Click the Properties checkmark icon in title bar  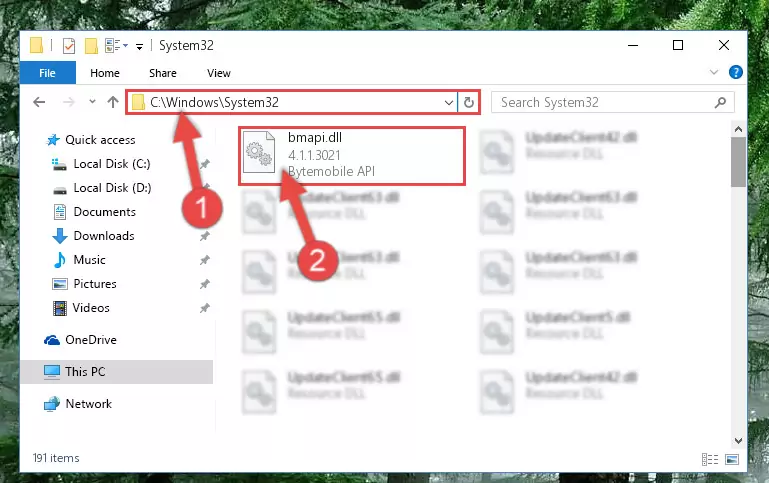[69, 46]
